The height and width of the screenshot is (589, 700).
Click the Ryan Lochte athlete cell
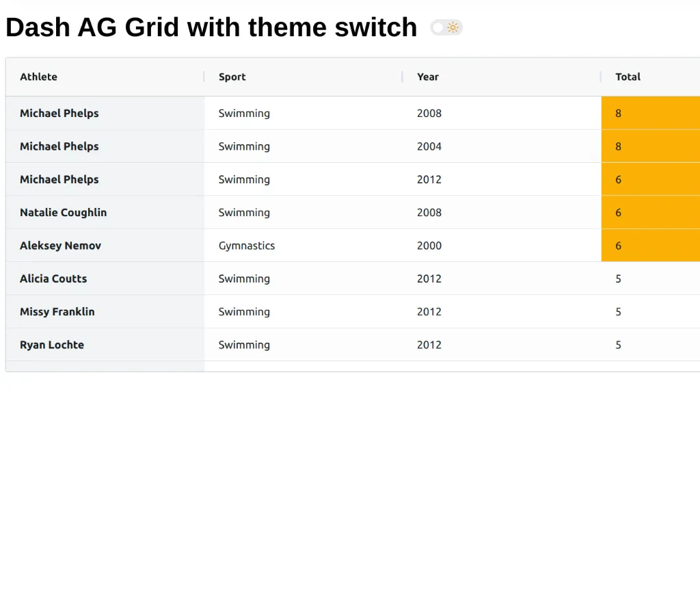tap(52, 345)
